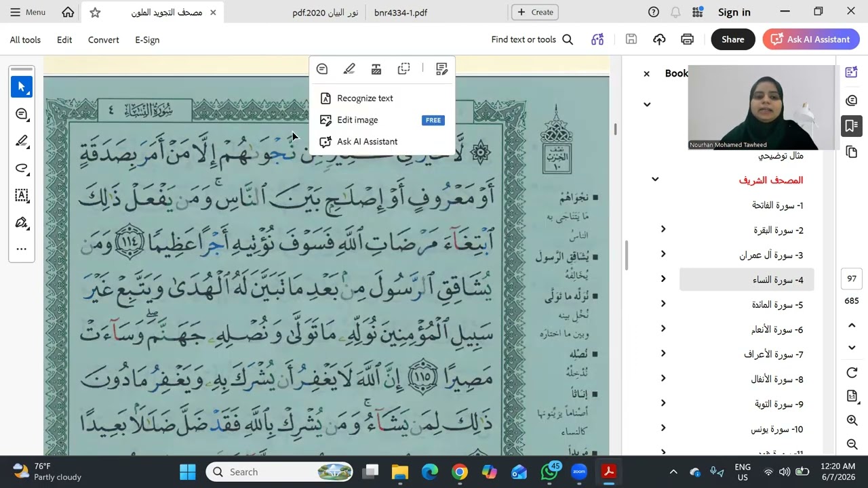Viewport: 868px width, 488px height.
Task: Open AI summary icon beside search
Action: coord(597,39)
